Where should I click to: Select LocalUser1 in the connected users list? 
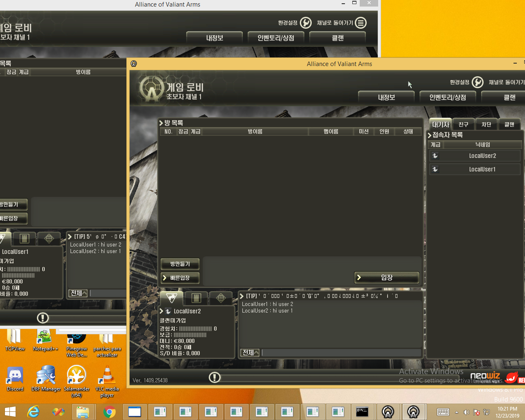tap(475, 169)
